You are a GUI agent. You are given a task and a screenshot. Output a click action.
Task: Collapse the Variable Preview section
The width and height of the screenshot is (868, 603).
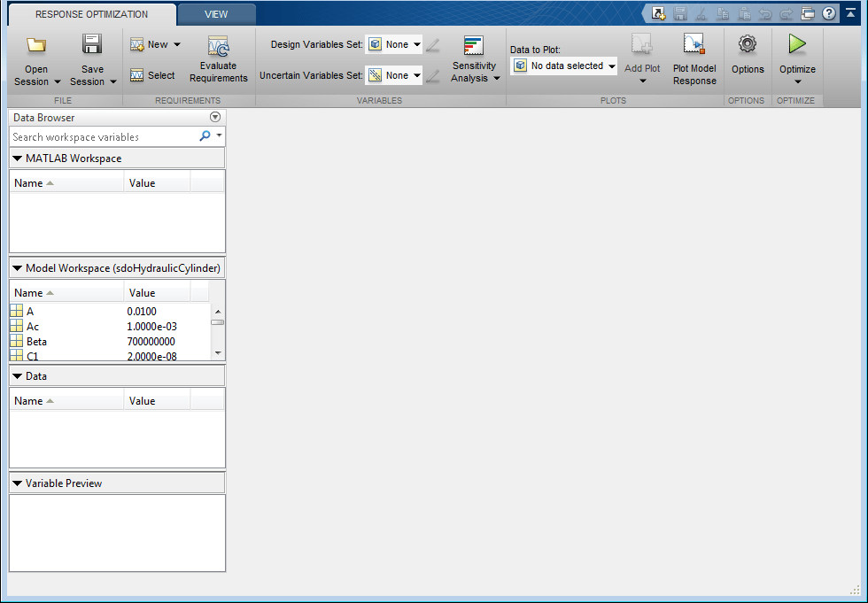coord(17,483)
